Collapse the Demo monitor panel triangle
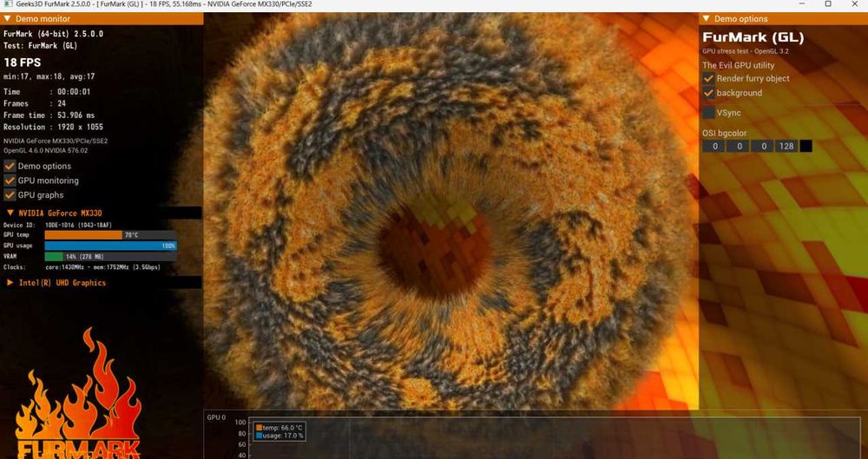Screen dimensions: 868x459 (x=7, y=18)
